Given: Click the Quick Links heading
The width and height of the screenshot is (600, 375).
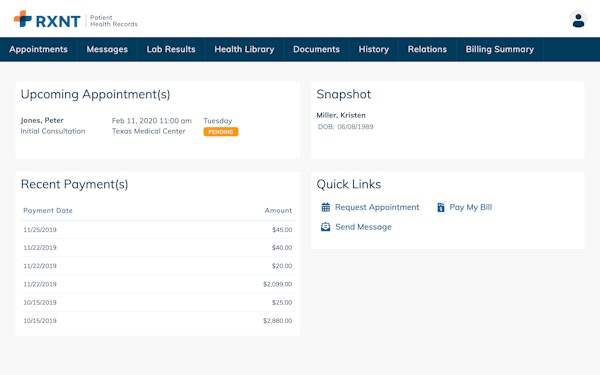Looking at the screenshot, I should click(x=349, y=184).
